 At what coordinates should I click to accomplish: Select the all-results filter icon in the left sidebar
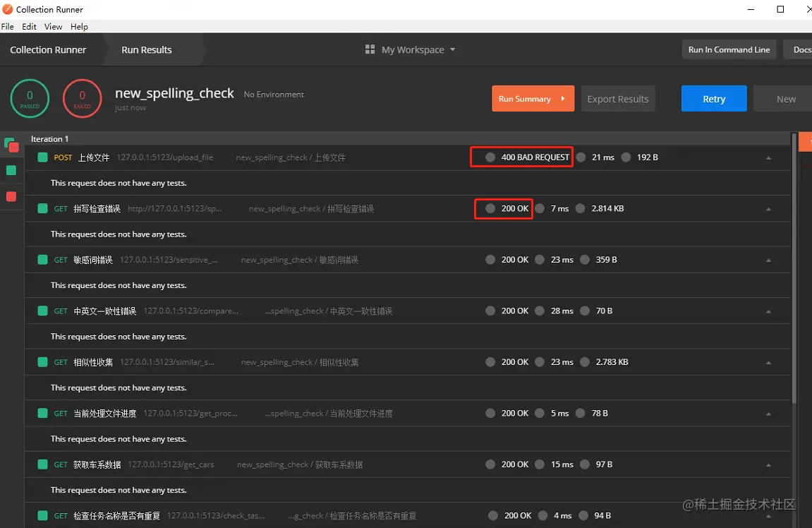pyautogui.click(x=11, y=145)
